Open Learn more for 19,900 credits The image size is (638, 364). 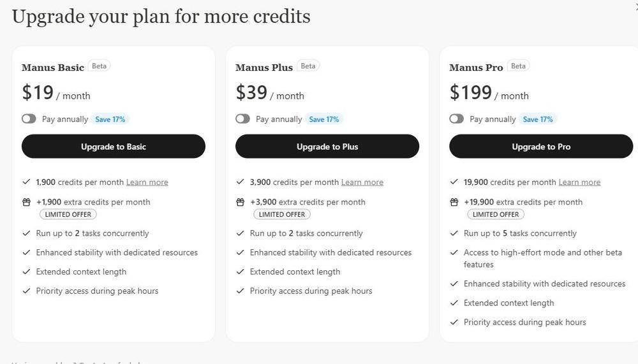(x=579, y=182)
